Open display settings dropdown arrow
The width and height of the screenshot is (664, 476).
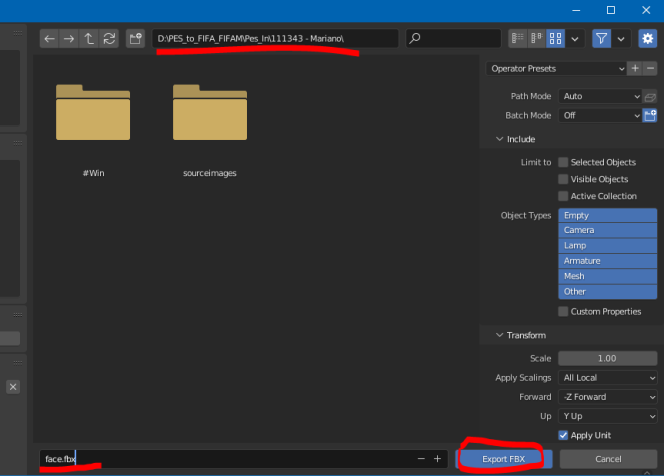(575, 39)
